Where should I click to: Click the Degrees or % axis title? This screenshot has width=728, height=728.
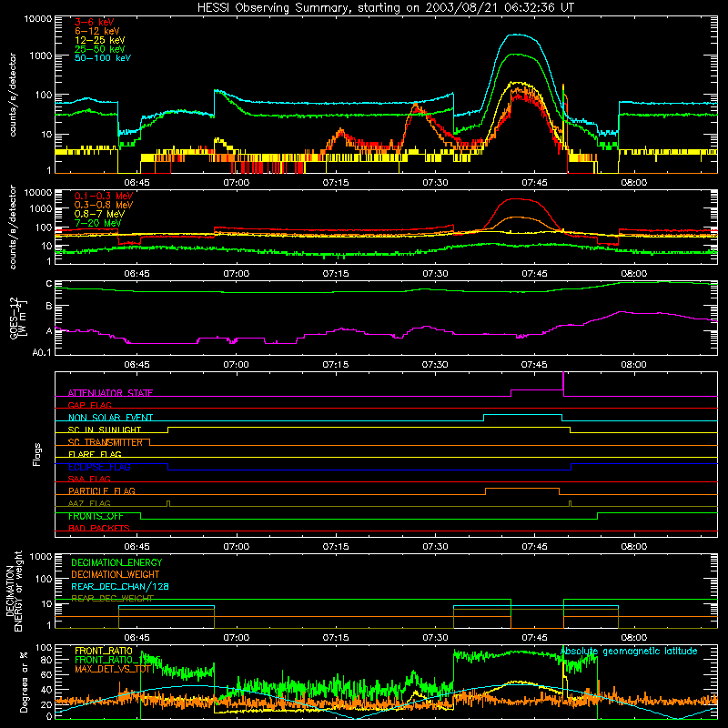pyautogui.click(x=24, y=682)
